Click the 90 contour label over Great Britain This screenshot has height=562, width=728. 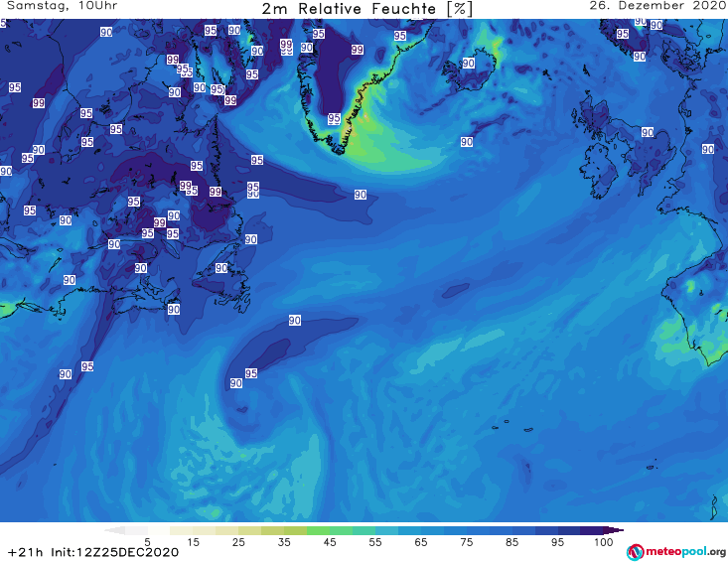[648, 132]
